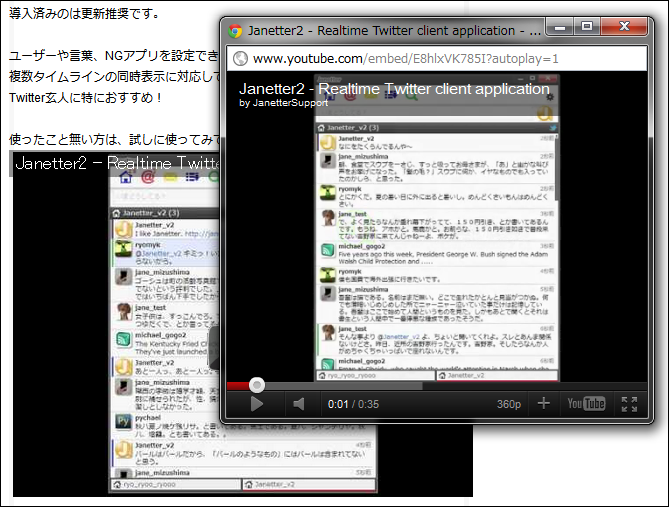Click the red progress bar scrubber knob
This screenshot has width=669, height=507.
point(256,385)
